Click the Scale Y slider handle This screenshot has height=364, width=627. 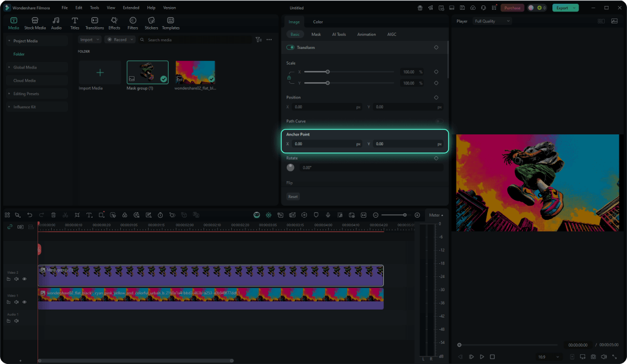[328, 83]
